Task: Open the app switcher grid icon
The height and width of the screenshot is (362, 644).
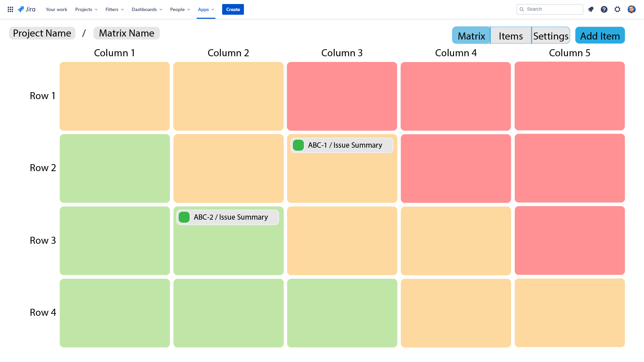Action: pos(10,9)
